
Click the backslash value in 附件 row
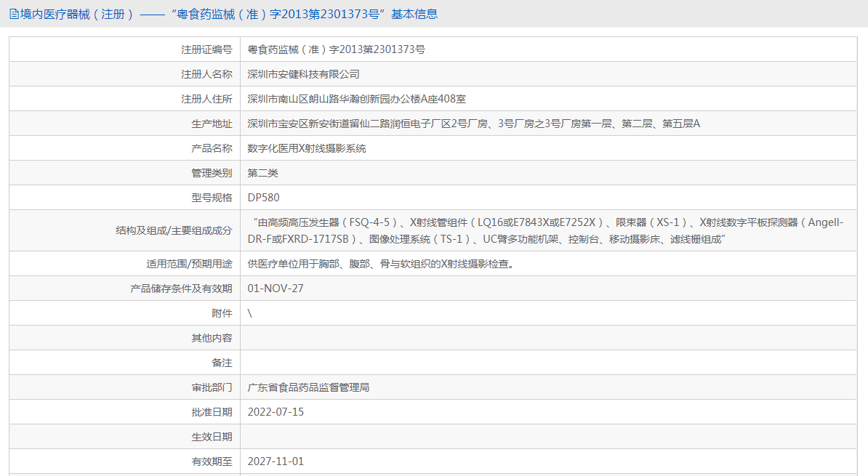(x=249, y=313)
